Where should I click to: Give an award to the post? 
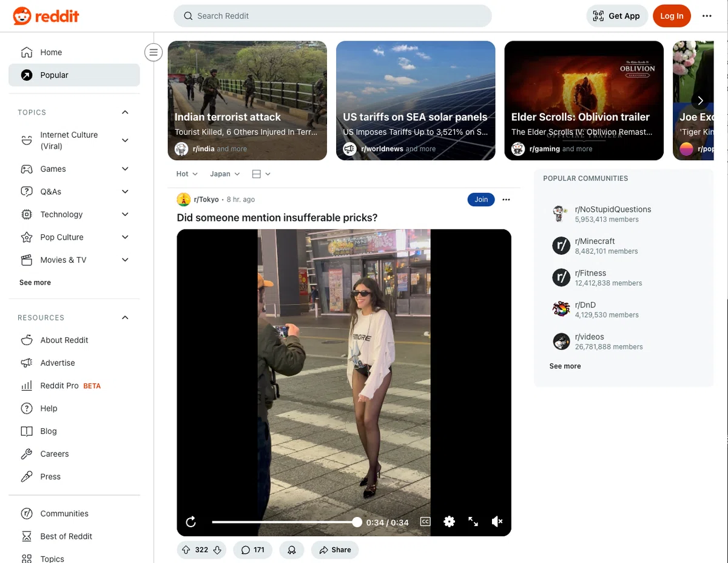pos(292,550)
